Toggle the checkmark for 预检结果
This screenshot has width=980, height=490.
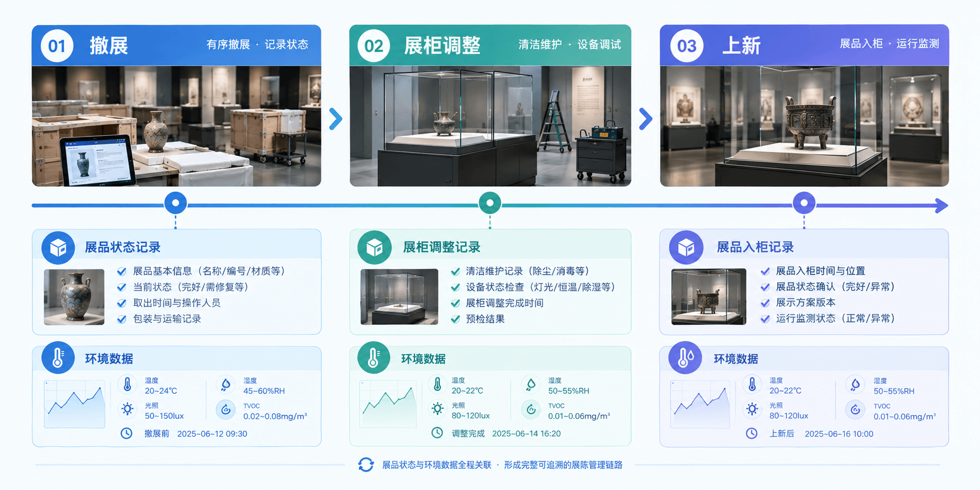point(455,319)
